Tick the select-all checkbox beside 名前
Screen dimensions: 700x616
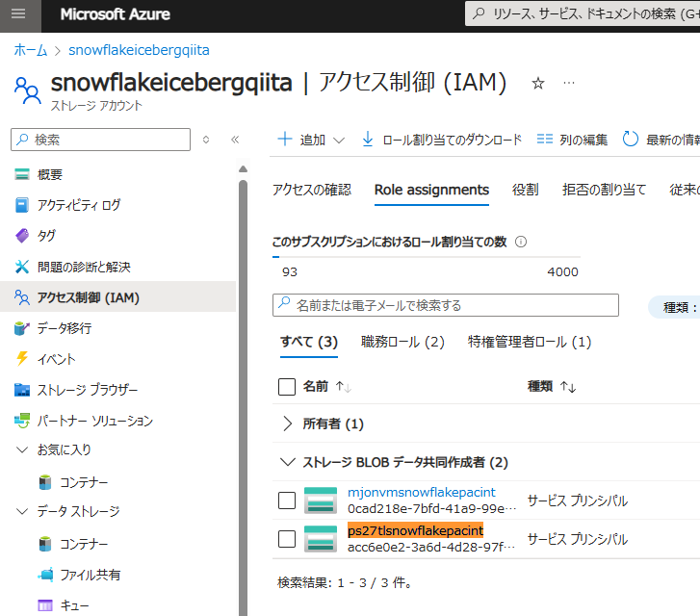[287, 387]
